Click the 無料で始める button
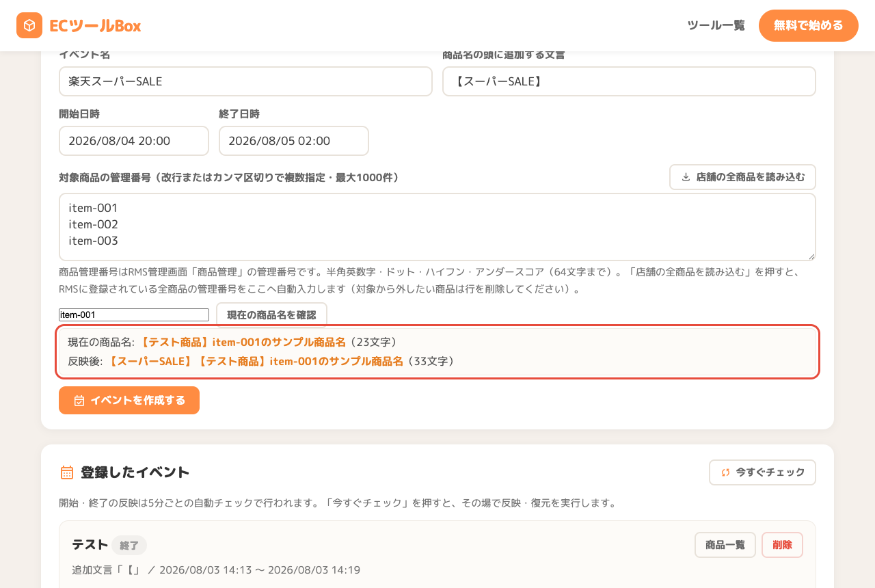This screenshot has width=875, height=588. 809,25
